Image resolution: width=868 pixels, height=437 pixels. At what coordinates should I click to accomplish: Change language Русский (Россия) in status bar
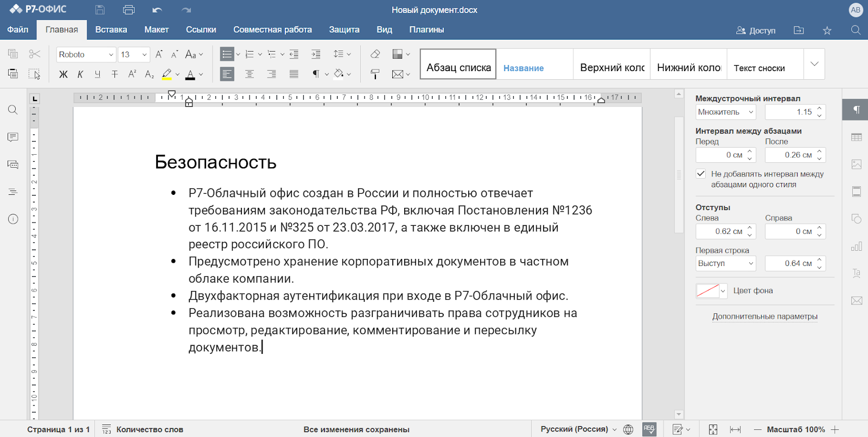[x=579, y=429]
